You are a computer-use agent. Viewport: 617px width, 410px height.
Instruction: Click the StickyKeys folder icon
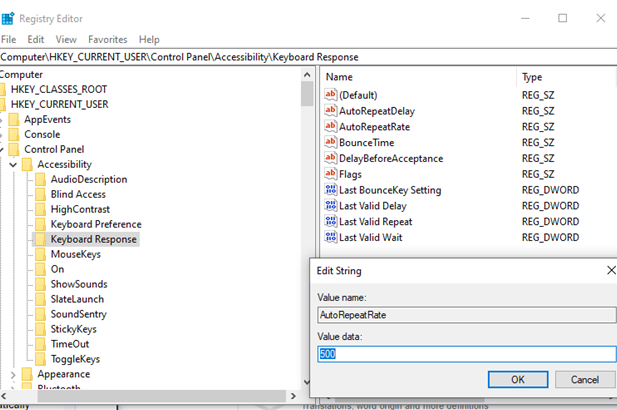tap(40, 329)
